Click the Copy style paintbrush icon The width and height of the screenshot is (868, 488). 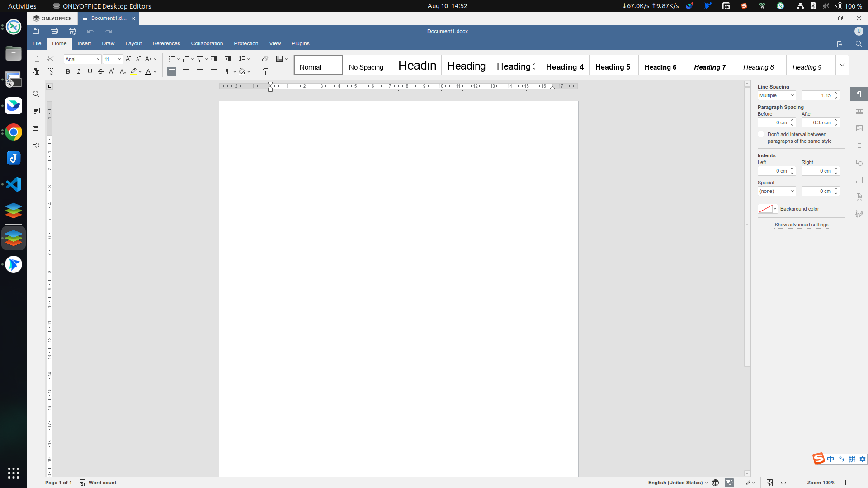tap(265, 72)
